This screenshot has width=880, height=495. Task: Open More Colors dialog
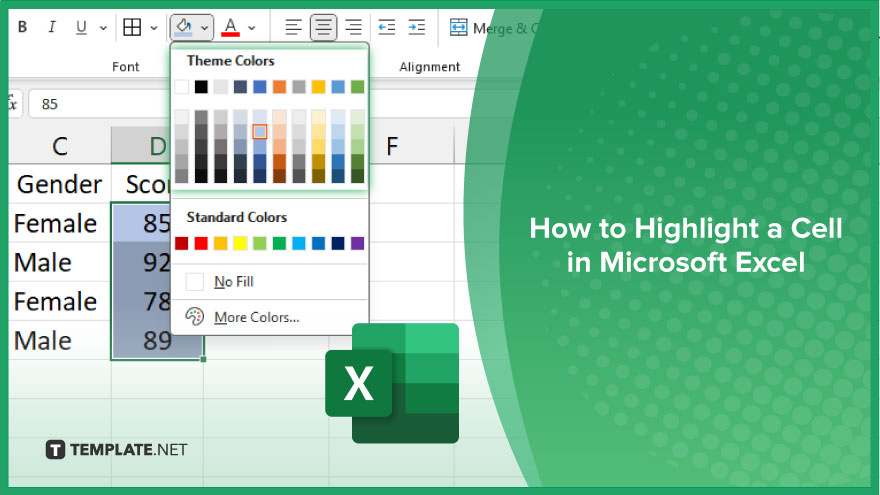pyautogui.click(x=270, y=317)
